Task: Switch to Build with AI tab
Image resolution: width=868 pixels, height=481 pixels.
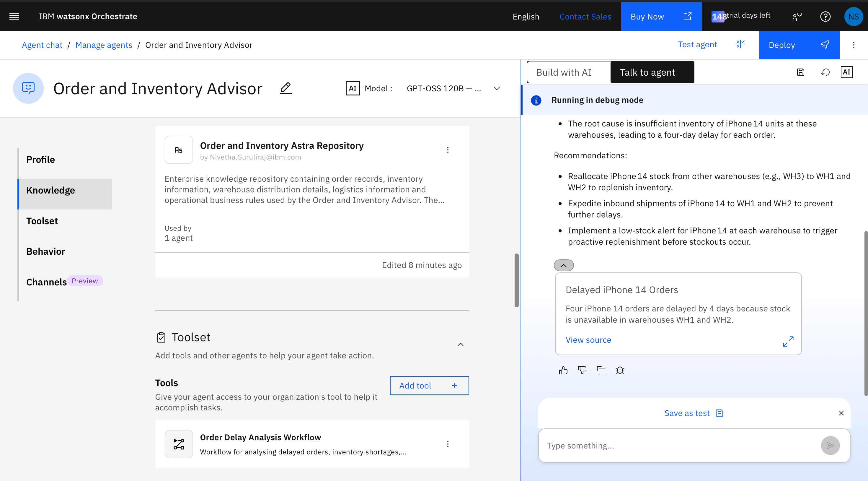Action: [569, 72]
